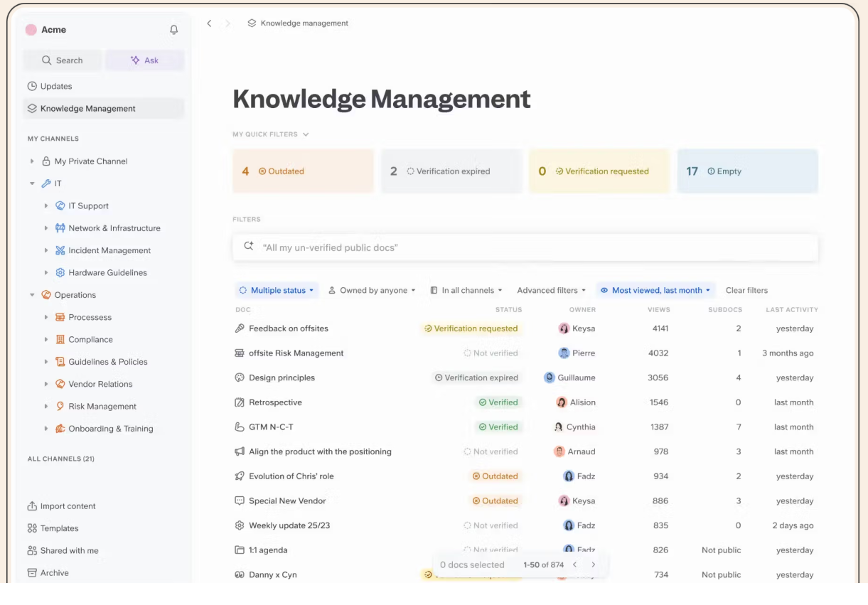This screenshot has width=868, height=605.
Task: Open the Archive
Action: pyautogui.click(x=48, y=573)
